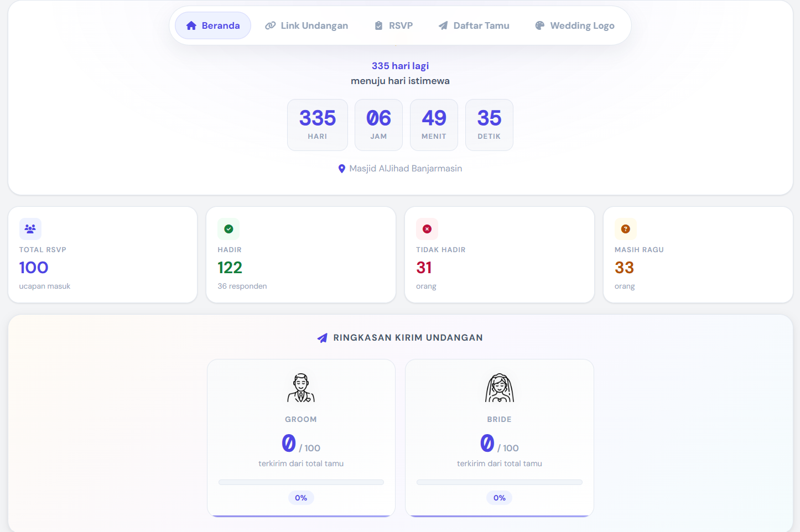Screen dimensions: 800x532
Task: Click the Groom 0% badge
Action: [x=301, y=498]
